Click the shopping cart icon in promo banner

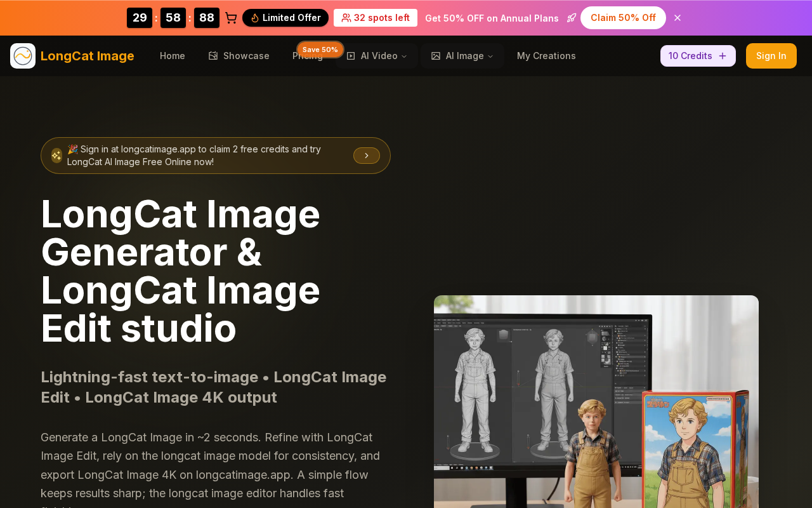point(231,18)
